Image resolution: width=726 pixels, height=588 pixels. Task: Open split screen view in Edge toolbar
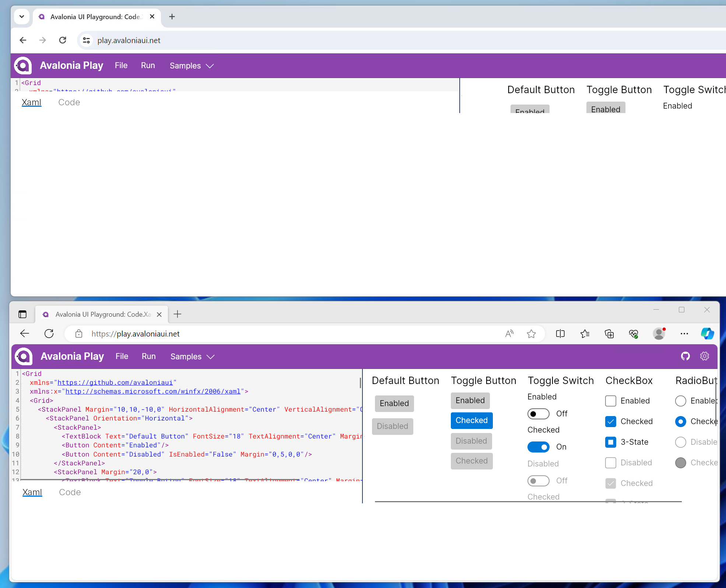point(560,334)
